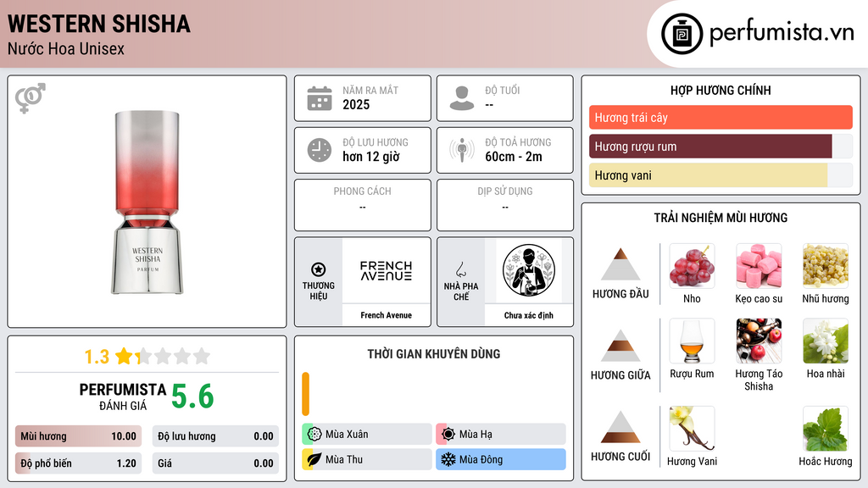Select the Mùa Hạ season label

click(x=476, y=435)
